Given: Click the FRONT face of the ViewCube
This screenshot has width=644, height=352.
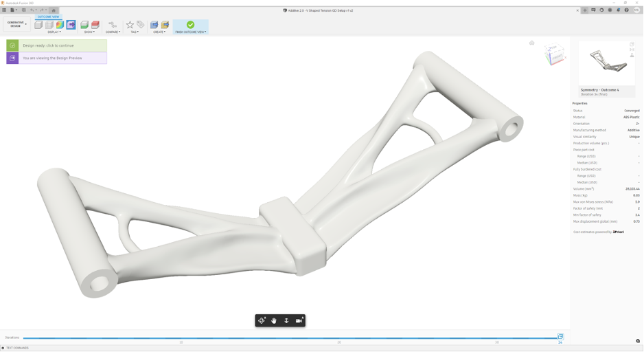Looking at the screenshot, I should point(557,57).
